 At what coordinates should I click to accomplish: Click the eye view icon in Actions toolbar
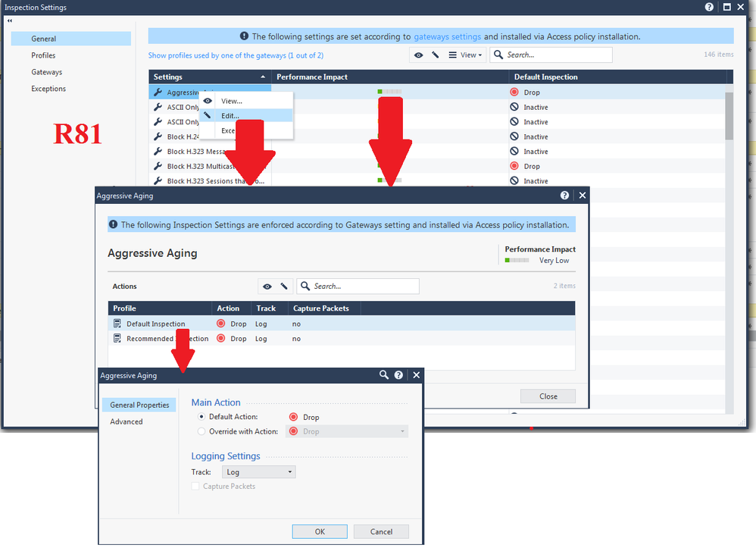point(267,287)
